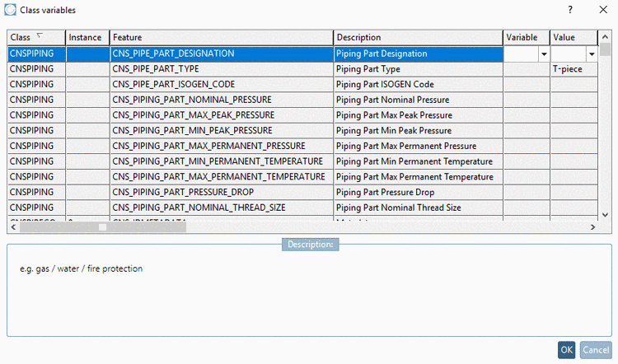
Task: Open the Variable dropdown in the selected row
Action: (x=544, y=54)
